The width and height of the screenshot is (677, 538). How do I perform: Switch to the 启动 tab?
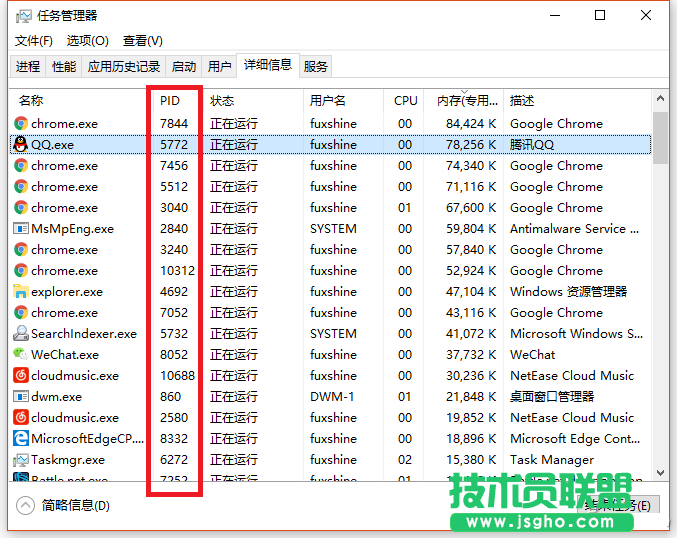click(x=184, y=66)
